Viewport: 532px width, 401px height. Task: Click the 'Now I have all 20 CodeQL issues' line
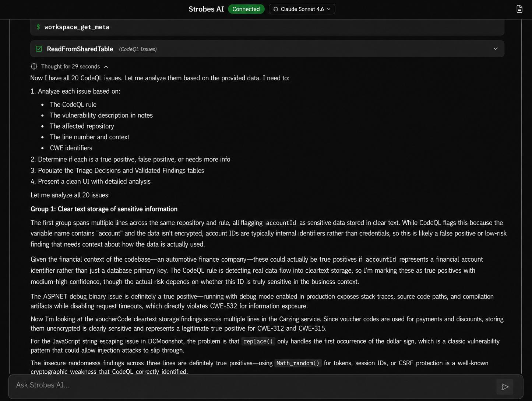tap(160, 78)
